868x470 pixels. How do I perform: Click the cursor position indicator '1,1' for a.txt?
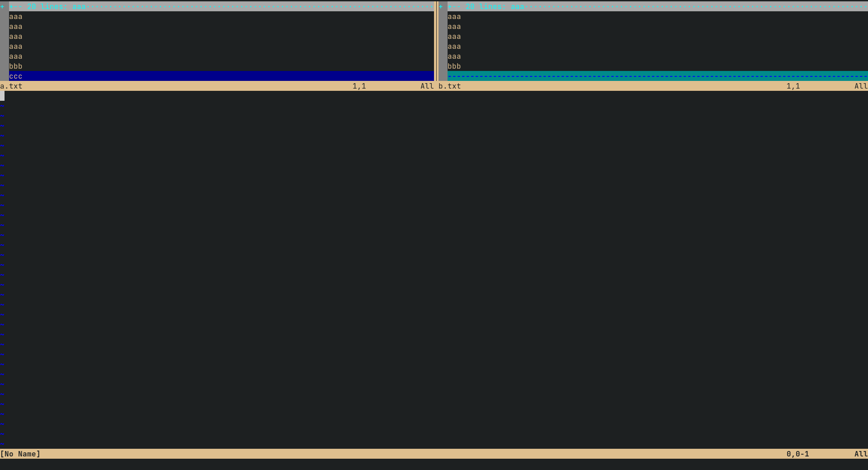point(359,86)
